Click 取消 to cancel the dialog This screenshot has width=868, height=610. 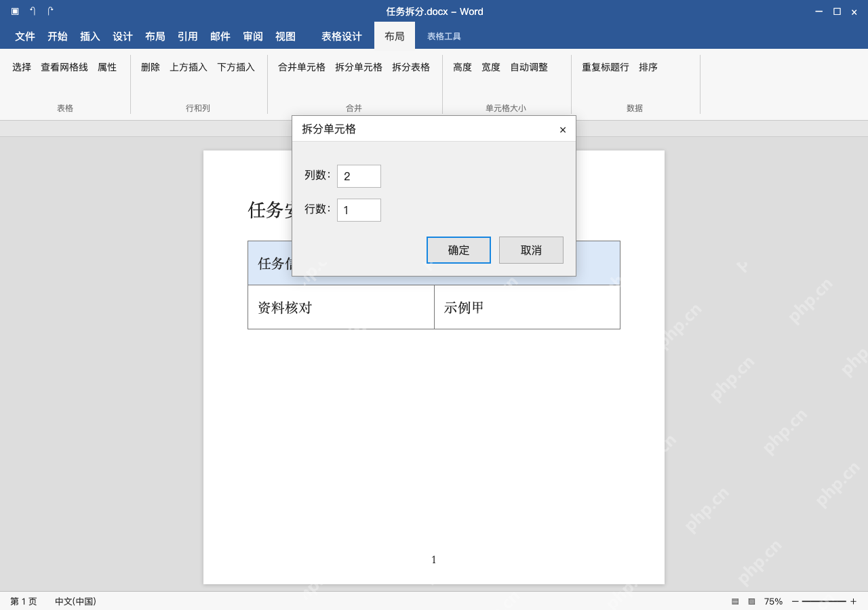(x=531, y=250)
